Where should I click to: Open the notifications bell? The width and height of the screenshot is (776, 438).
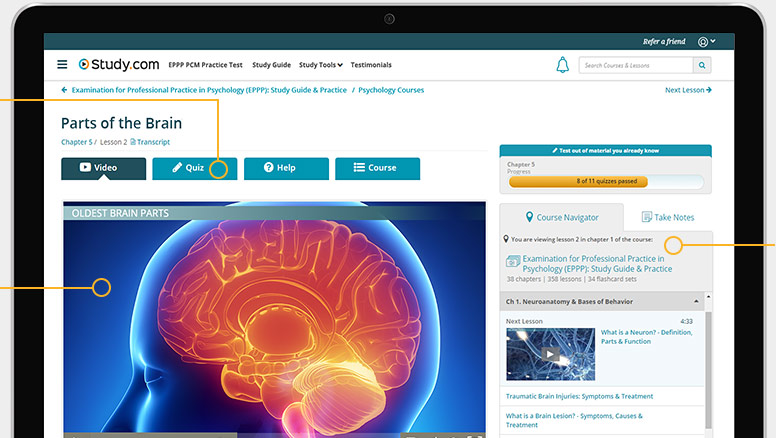(562, 65)
